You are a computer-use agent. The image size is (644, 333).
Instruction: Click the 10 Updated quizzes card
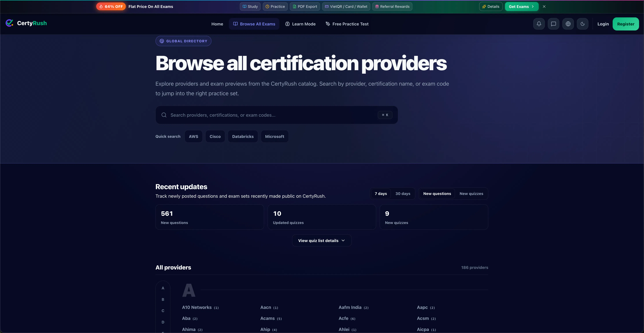[x=322, y=217]
